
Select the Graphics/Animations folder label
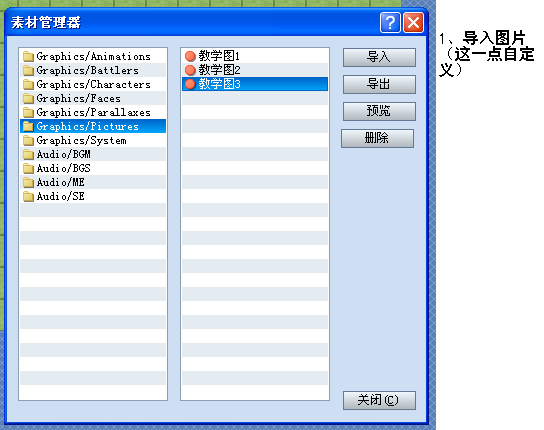93,56
